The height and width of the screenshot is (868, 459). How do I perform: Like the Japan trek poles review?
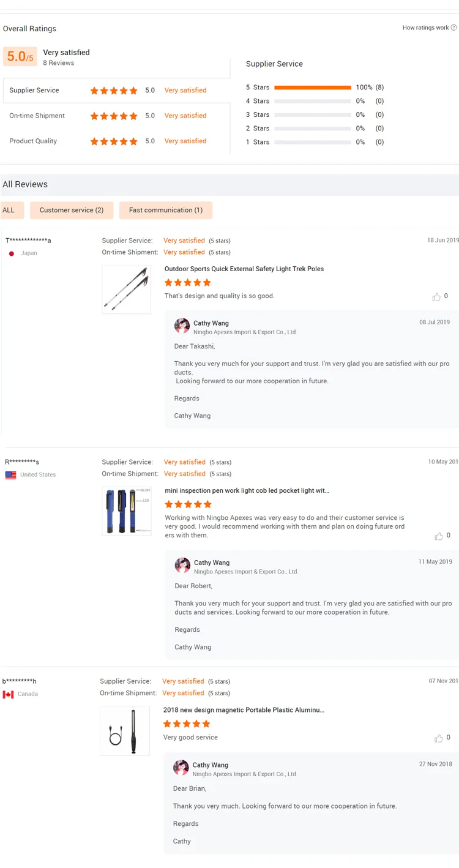[x=436, y=297]
